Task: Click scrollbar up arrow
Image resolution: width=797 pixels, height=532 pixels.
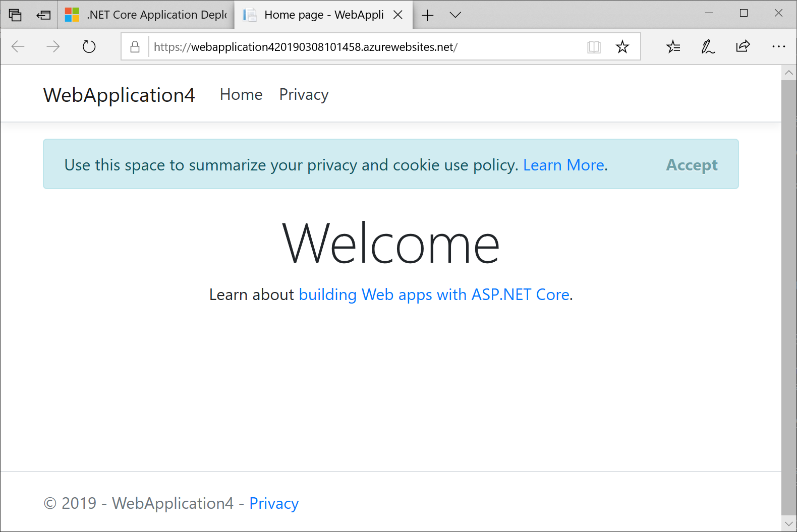Action: 789,73
